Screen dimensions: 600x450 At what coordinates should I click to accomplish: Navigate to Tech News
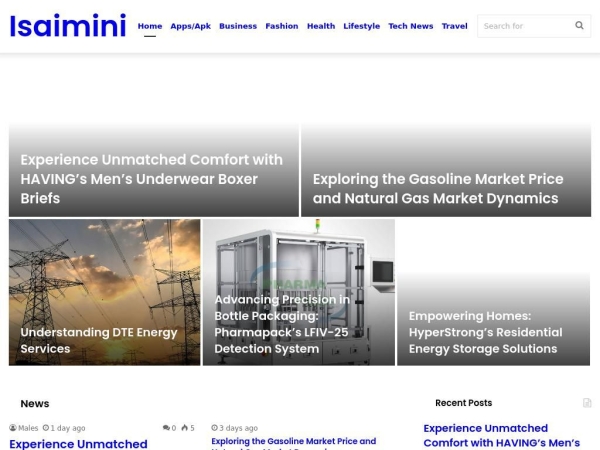(411, 26)
